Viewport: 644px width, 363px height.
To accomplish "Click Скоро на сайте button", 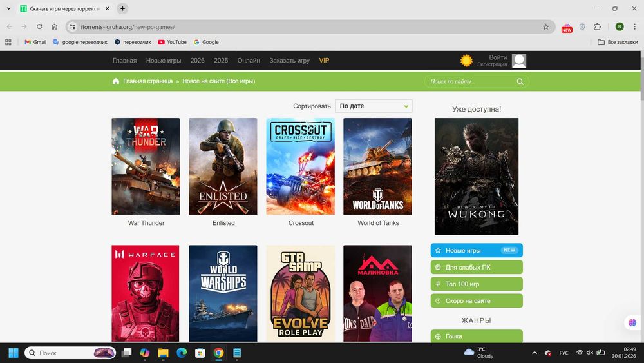I will 477,301.
